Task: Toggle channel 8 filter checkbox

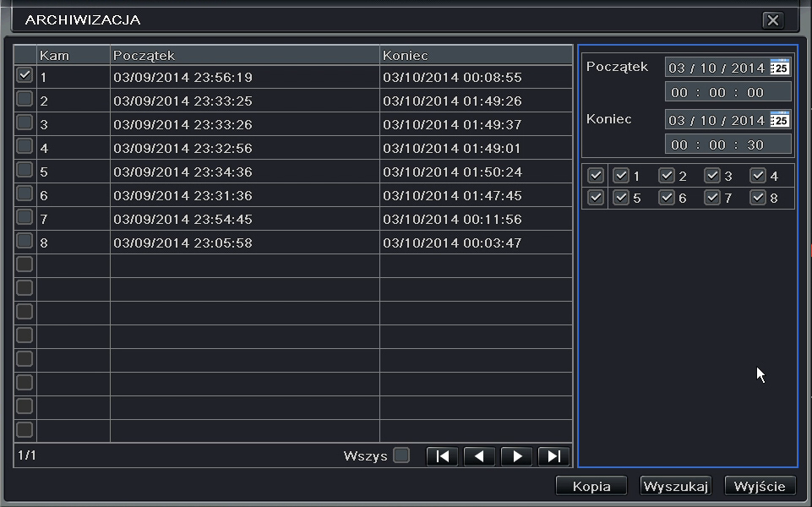Action: click(x=758, y=198)
